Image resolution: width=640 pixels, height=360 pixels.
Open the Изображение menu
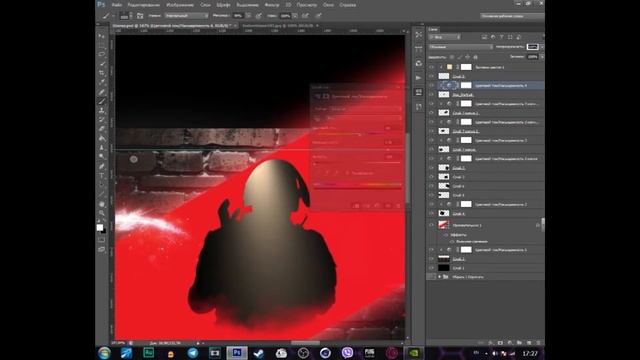click(x=180, y=5)
